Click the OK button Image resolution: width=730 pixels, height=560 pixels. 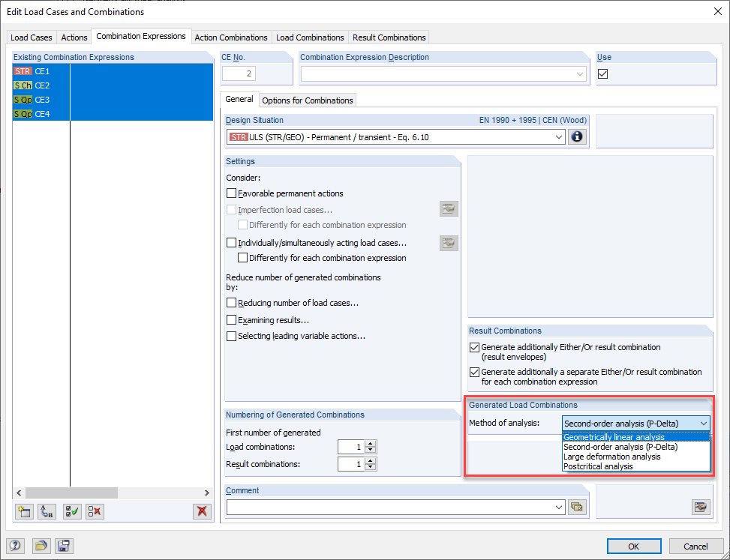tap(634, 546)
